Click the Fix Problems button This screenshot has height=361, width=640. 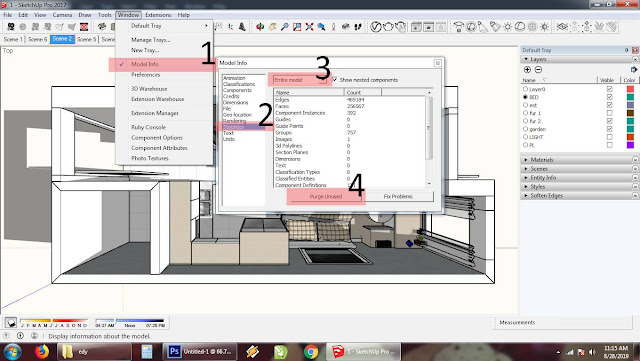click(398, 196)
